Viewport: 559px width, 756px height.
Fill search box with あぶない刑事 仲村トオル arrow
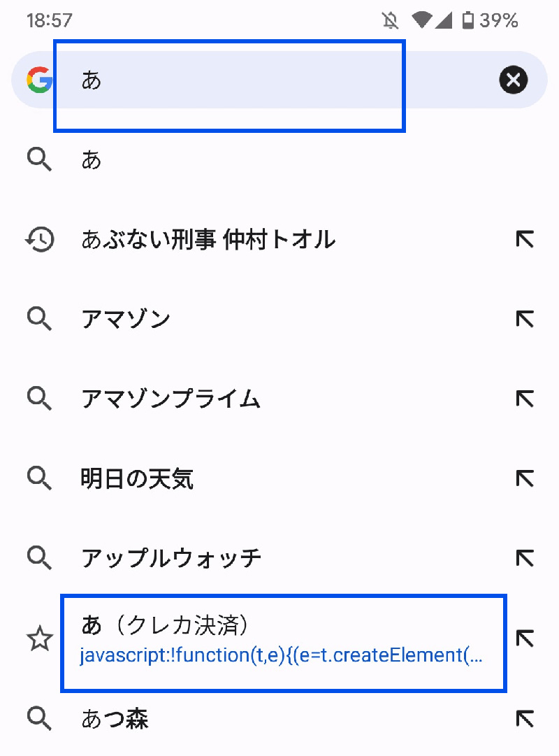point(524,240)
